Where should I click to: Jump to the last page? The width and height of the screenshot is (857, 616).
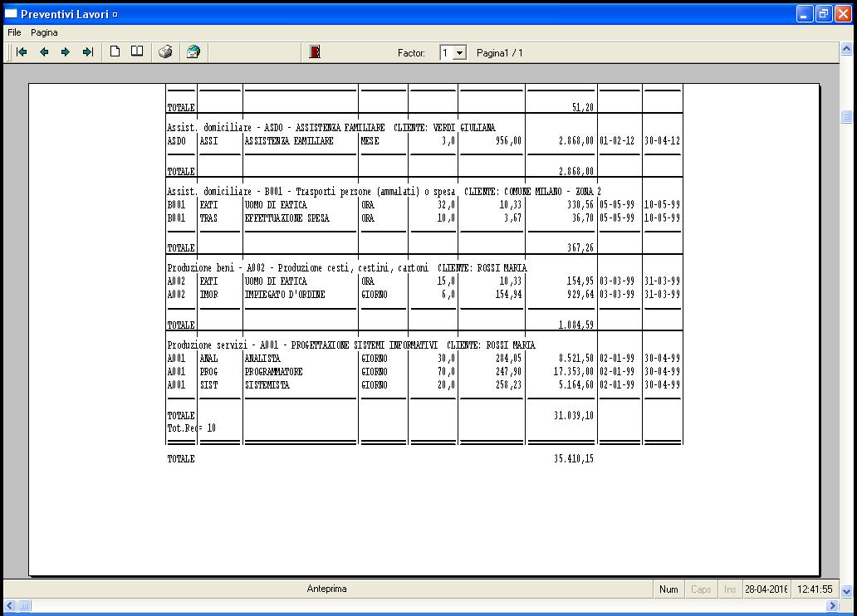point(88,52)
